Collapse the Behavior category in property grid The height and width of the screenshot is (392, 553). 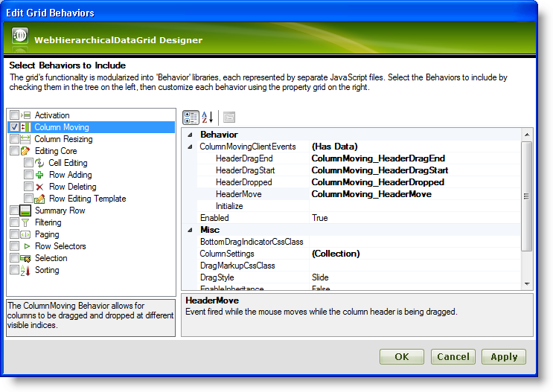point(190,135)
